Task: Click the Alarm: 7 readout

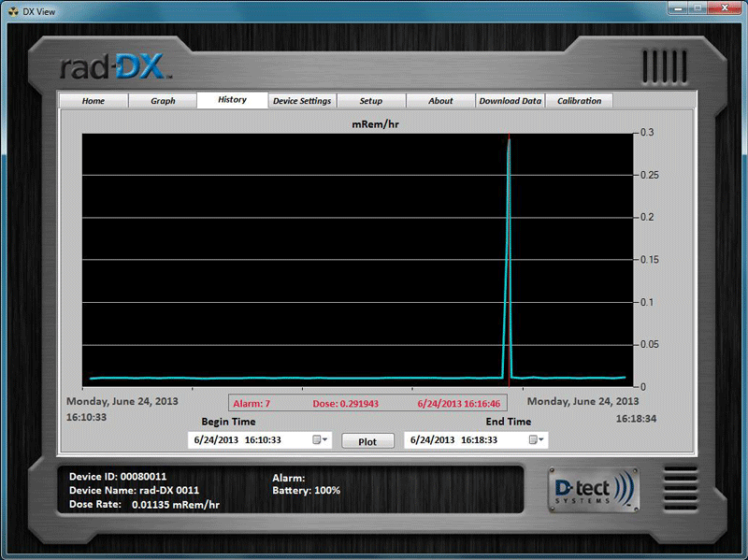Action: pyautogui.click(x=252, y=404)
